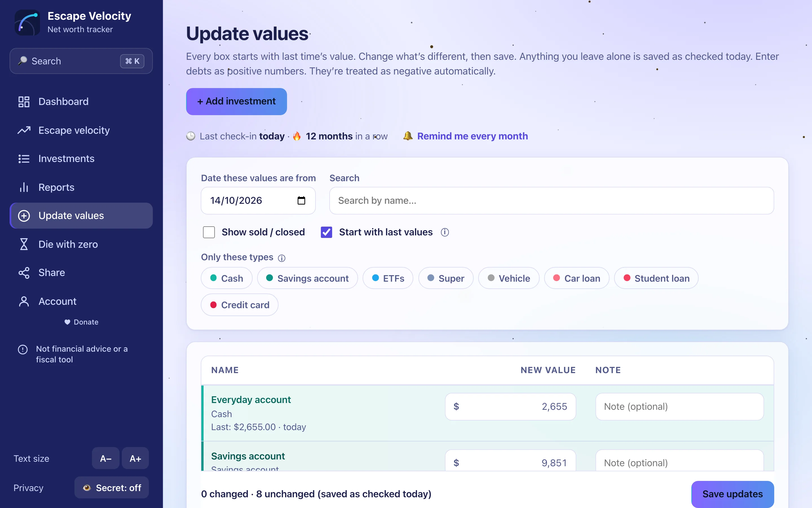Screen dimensions: 812x508
Task: Toggle the Student loan filter chip
Action: coord(656,278)
